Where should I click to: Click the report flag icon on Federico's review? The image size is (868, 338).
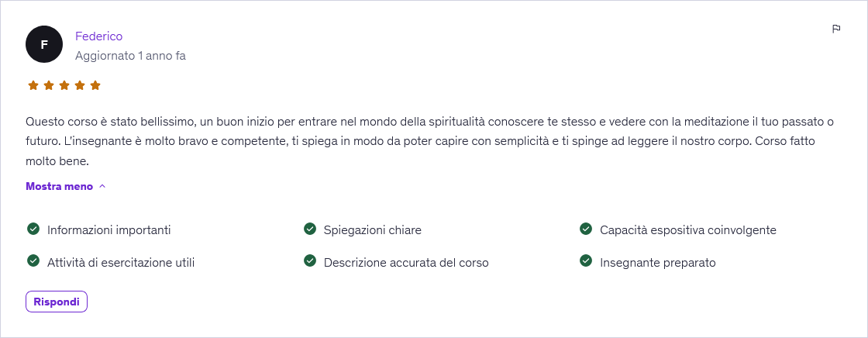coord(836,29)
